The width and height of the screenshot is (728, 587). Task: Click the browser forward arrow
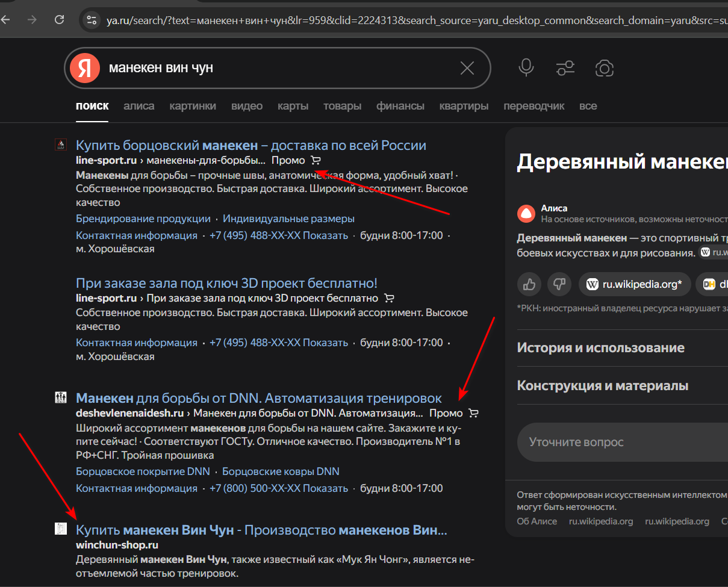tap(32, 20)
